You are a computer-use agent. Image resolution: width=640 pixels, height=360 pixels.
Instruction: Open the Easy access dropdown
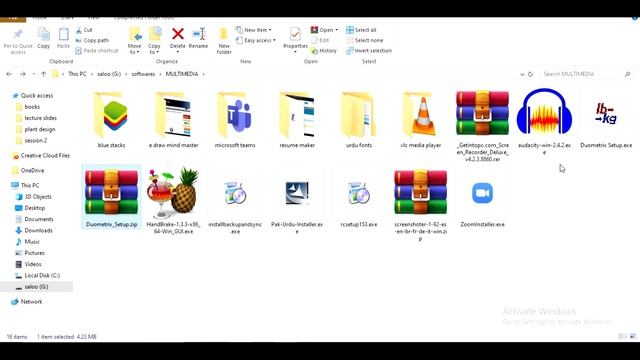[256, 40]
